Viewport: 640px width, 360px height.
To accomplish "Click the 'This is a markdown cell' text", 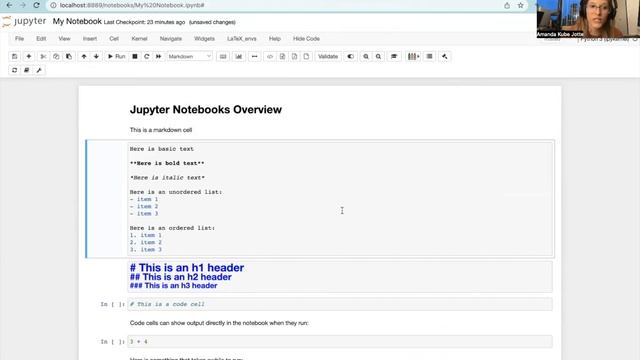I will [161, 130].
